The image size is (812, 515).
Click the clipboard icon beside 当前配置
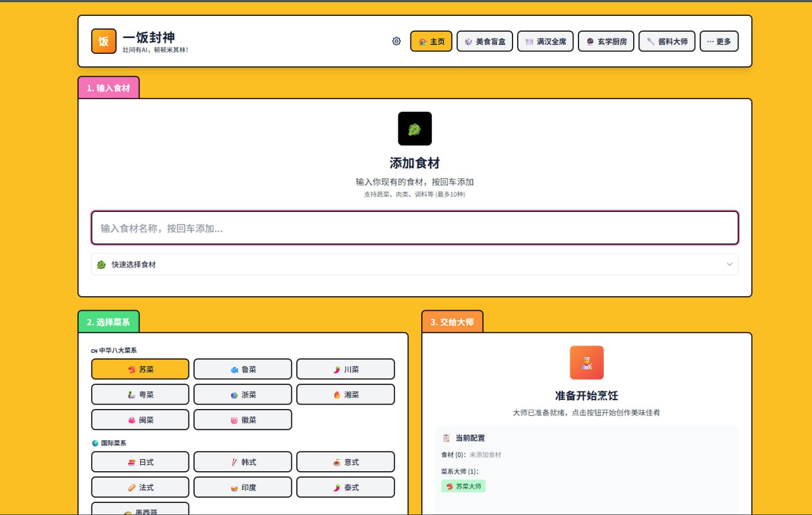click(446, 438)
